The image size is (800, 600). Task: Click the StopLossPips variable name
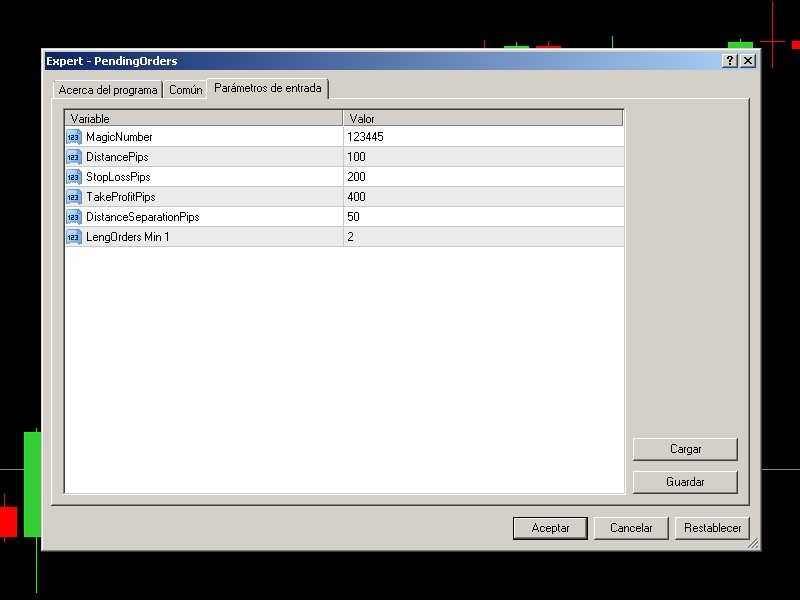[118, 177]
